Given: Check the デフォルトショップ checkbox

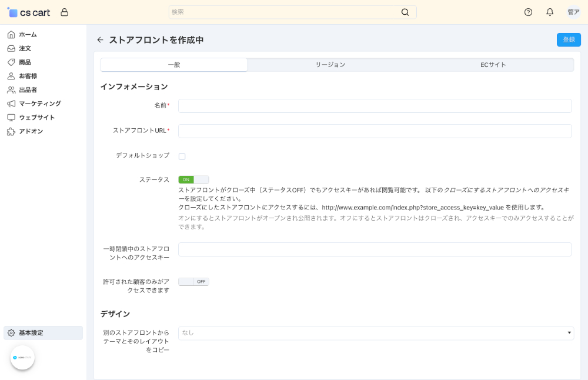Looking at the screenshot, I should coord(182,156).
